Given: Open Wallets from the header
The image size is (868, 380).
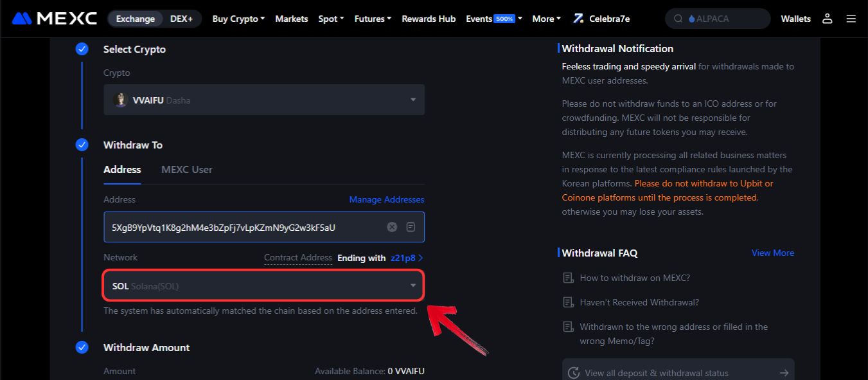Looking at the screenshot, I should coord(795,19).
